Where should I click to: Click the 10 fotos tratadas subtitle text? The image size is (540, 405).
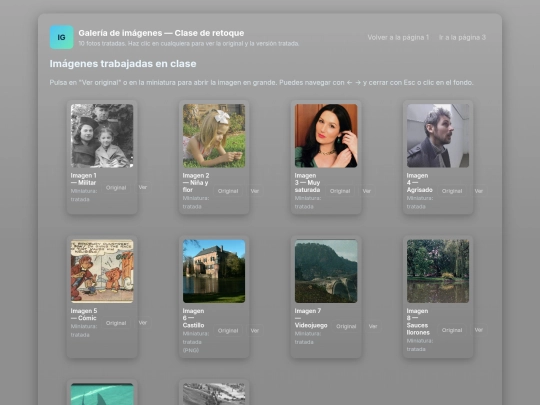click(189, 44)
